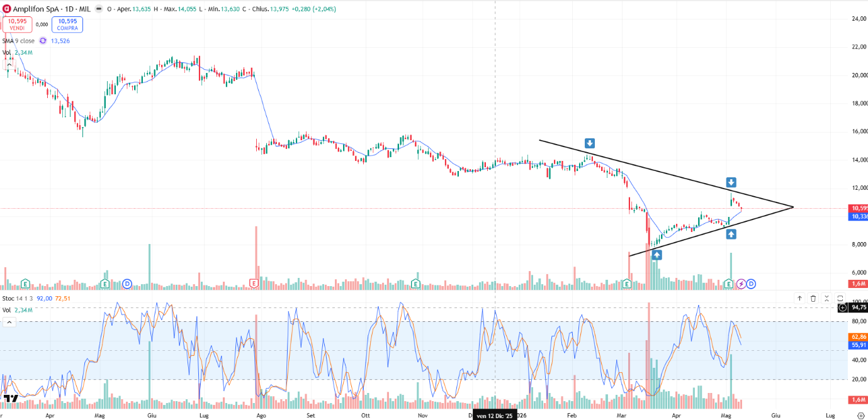Select the Stoc 14 1 3 legend
The width and height of the screenshot is (868, 420).
click(18, 299)
